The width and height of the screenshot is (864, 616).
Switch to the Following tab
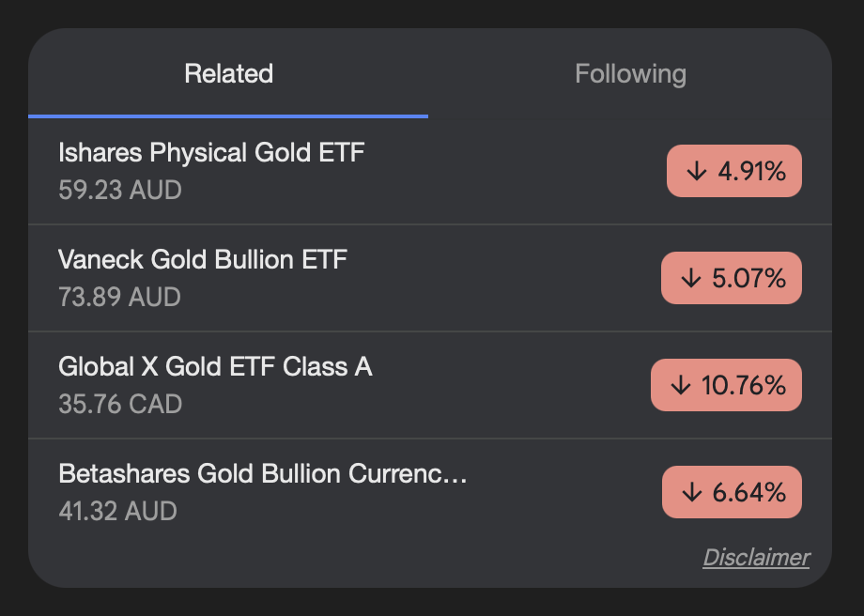(630, 74)
